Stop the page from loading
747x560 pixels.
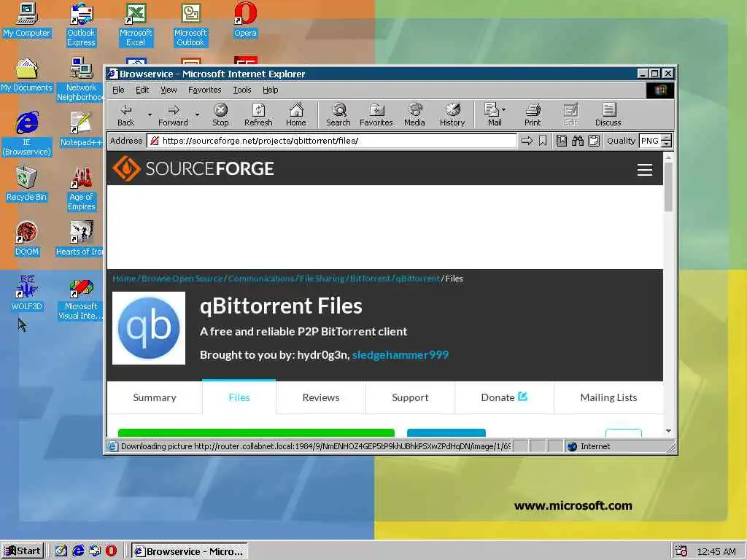pyautogui.click(x=220, y=114)
